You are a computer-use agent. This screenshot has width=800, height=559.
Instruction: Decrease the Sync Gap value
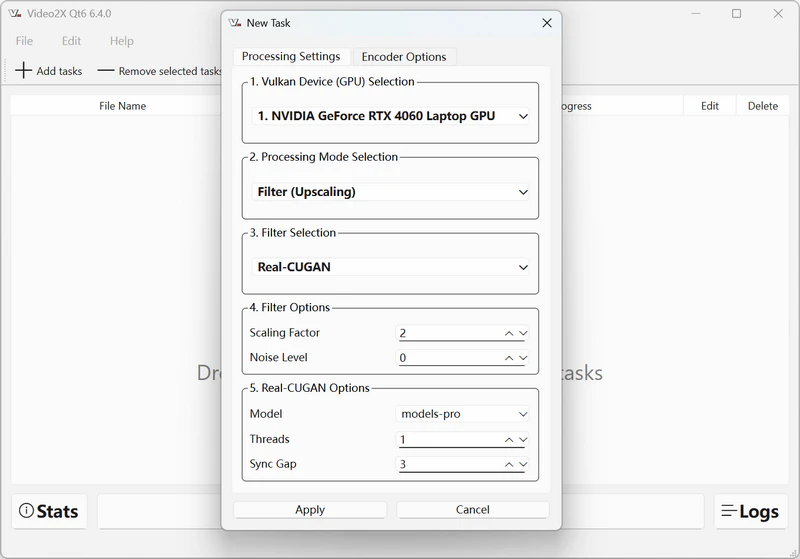click(x=523, y=464)
